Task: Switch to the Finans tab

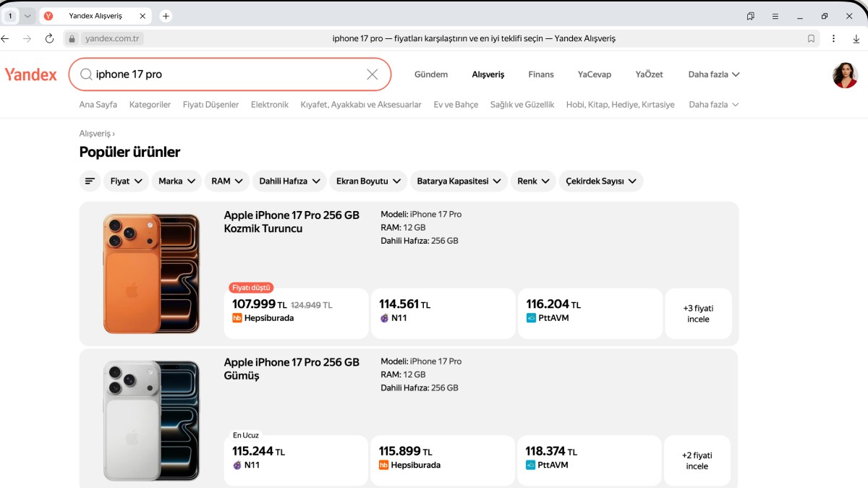Action: (x=540, y=74)
